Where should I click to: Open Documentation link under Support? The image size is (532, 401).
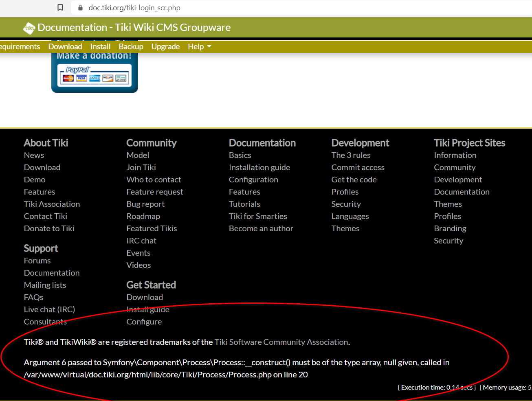point(52,273)
